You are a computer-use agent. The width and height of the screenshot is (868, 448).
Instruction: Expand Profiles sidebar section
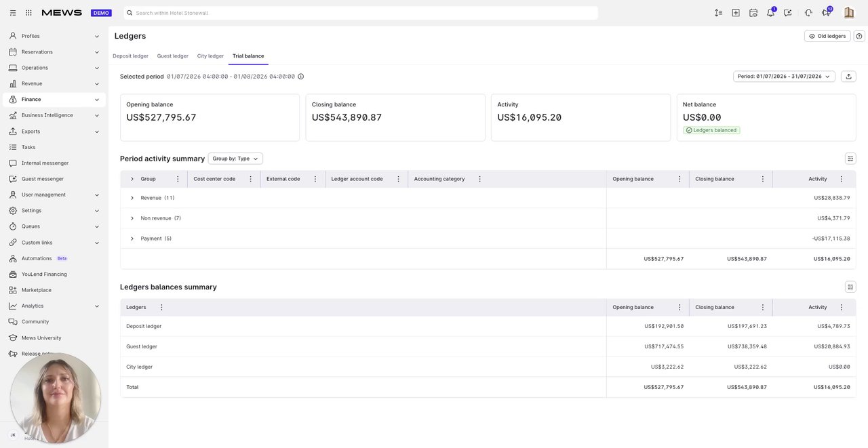point(54,36)
